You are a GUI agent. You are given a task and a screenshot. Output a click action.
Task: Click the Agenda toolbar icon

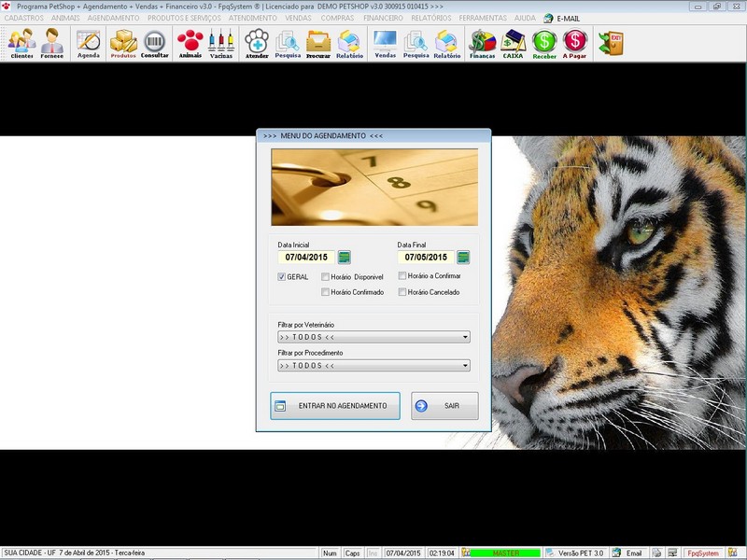89,43
